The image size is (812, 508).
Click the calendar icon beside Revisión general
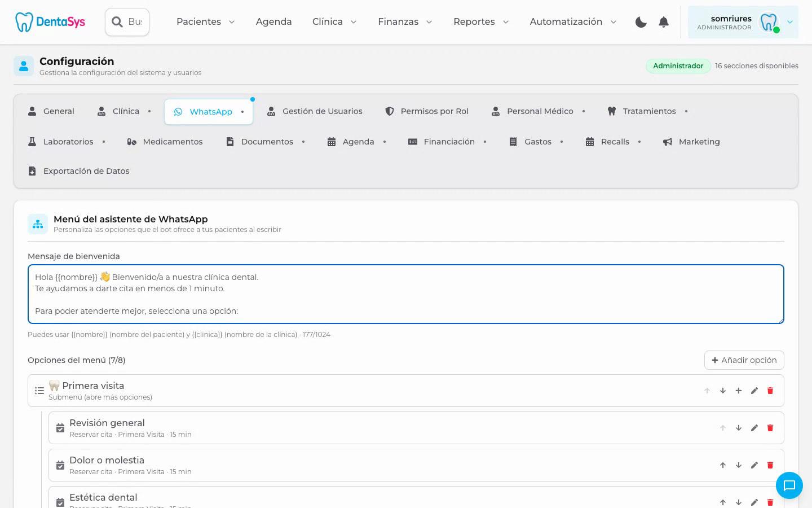coord(60,428)
